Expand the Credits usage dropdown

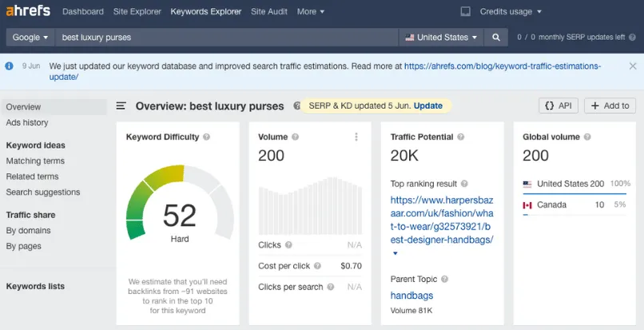511,12
